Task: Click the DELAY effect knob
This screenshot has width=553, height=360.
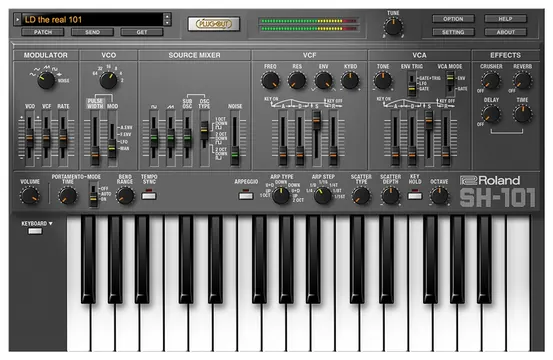Action: coord(491,114)
